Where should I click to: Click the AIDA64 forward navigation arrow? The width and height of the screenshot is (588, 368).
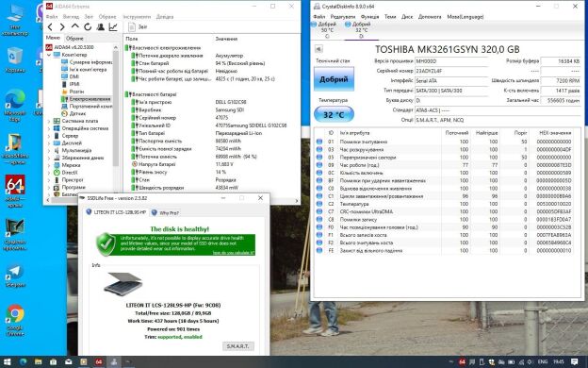(62, 27)
